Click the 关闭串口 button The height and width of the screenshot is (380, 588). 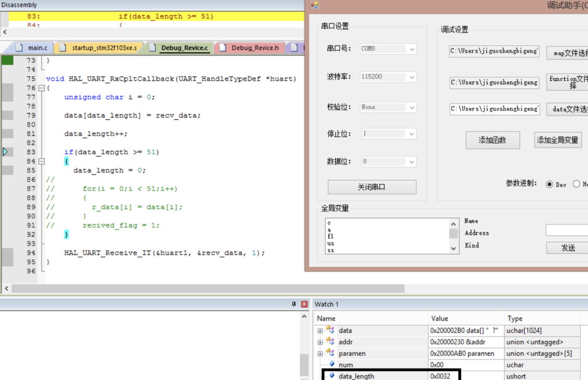(x=371, y=187)
